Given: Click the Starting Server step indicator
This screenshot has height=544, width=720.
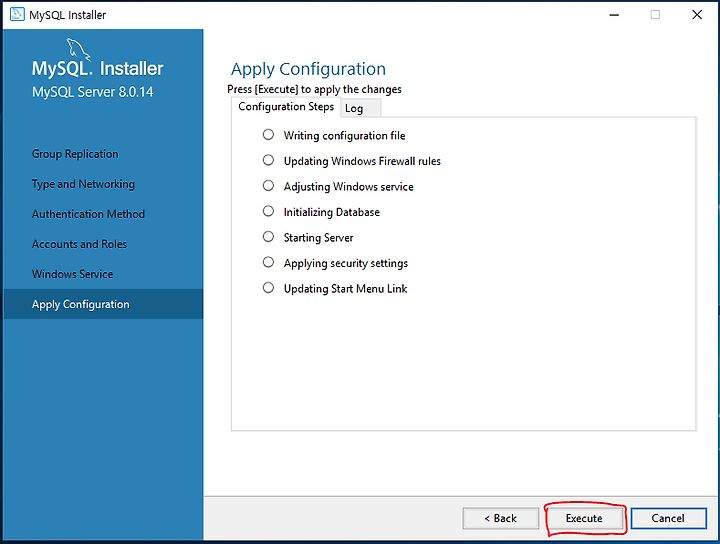Looking at the screenshot, I should coord(268,236).
